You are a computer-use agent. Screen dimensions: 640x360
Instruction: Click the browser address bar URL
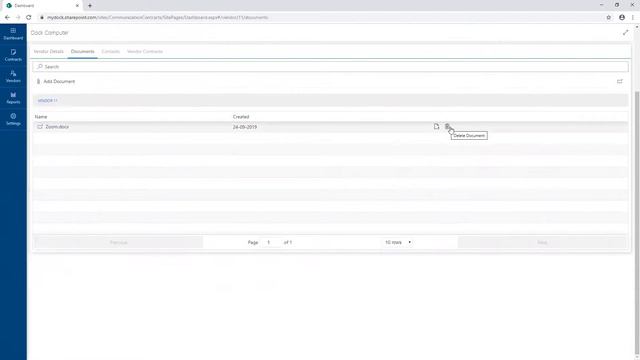(x=158, y=18)
